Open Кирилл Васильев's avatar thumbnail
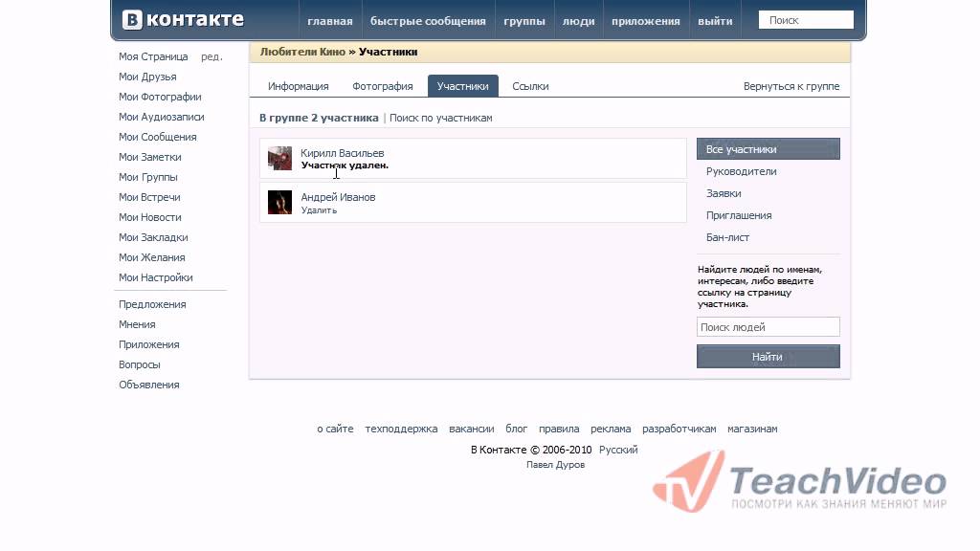The width and height of the screenshot is (980, 551). 279,158
